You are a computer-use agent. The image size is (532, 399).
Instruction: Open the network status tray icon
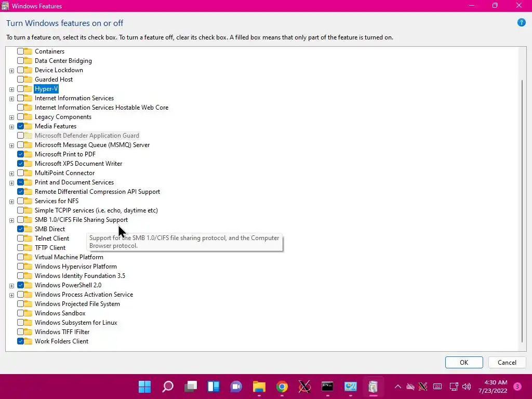point(454,387)
